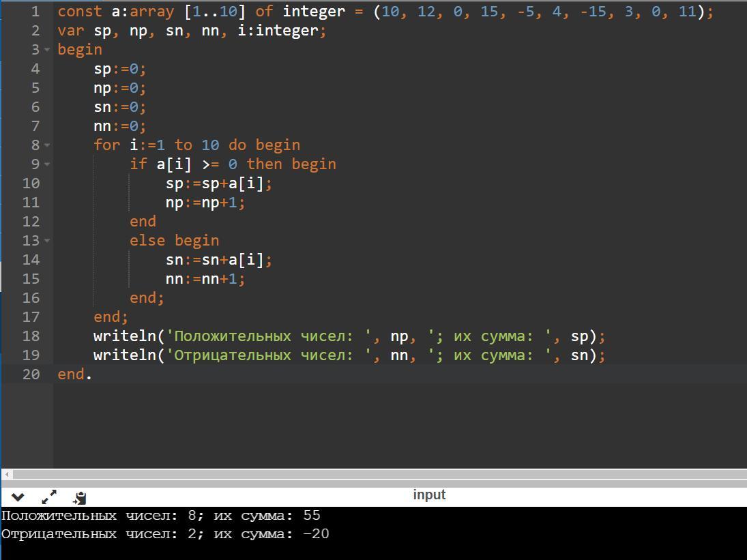Click line number 1 in the gutter
This screenshot has height=560, width=747.
[x=35, y=12]
